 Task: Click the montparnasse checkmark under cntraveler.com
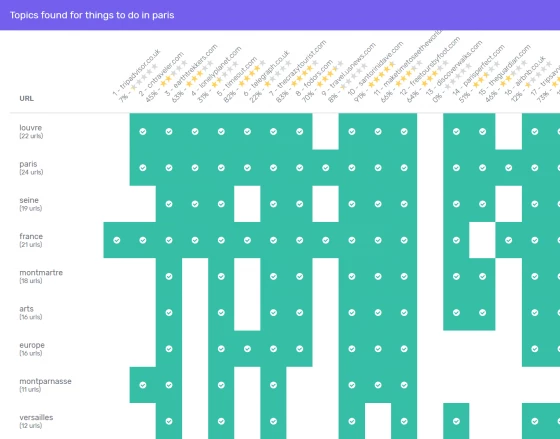[143, 385]
